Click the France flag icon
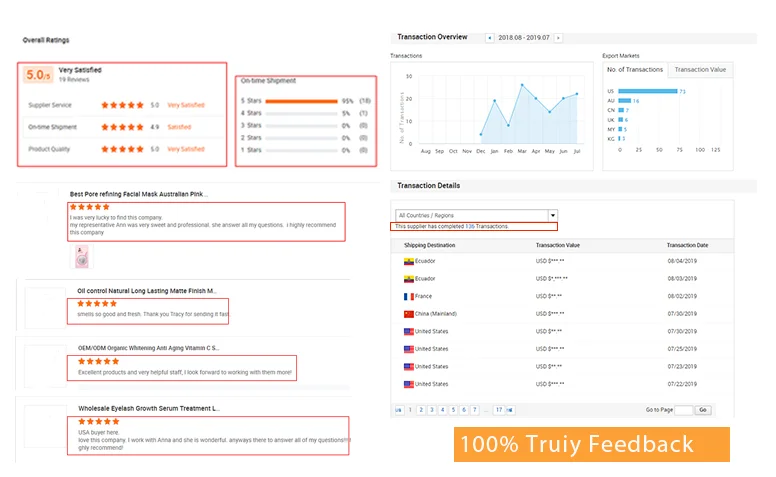Image resolution: width=776 pixels, height=477 pixels. [408, 296]
